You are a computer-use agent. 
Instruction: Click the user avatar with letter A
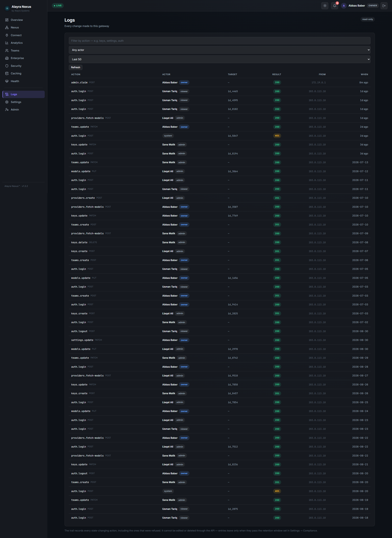point(344,6)
